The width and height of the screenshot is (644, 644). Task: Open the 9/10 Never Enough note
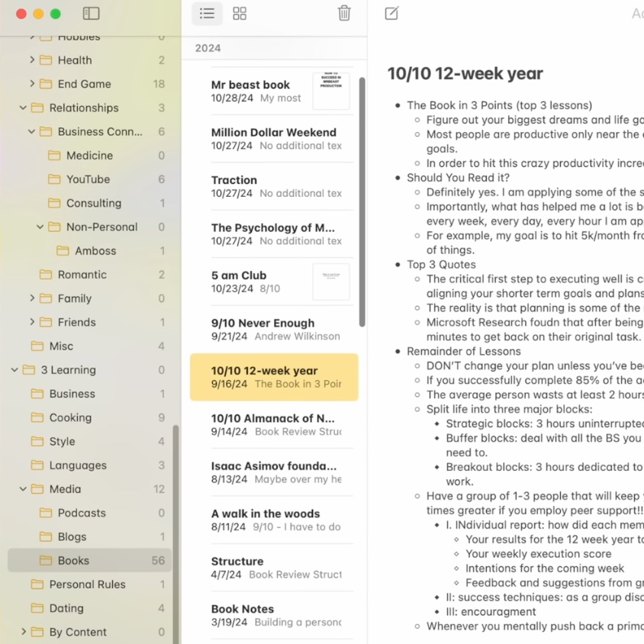[x=274, y=330]
